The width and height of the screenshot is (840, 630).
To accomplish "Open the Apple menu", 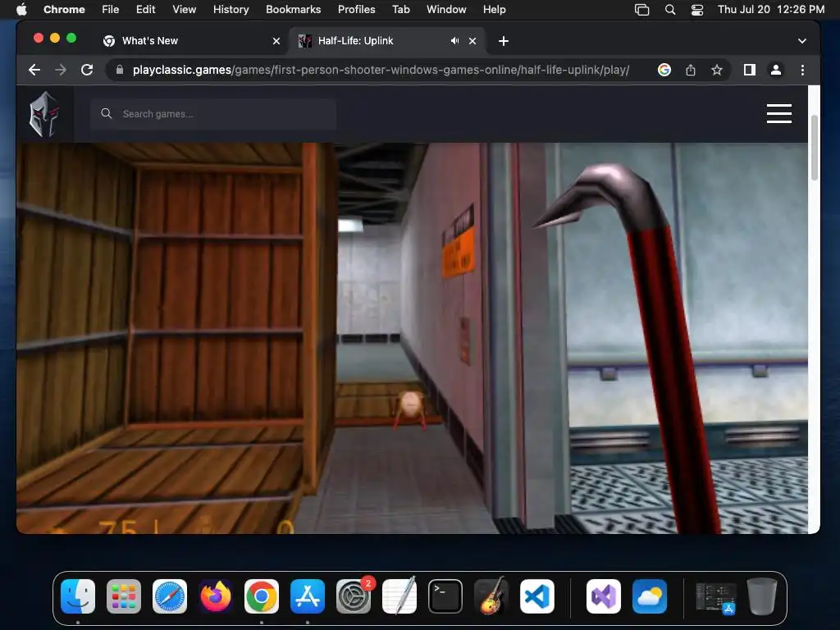I will pyautogui.click(x=21, y=9).
